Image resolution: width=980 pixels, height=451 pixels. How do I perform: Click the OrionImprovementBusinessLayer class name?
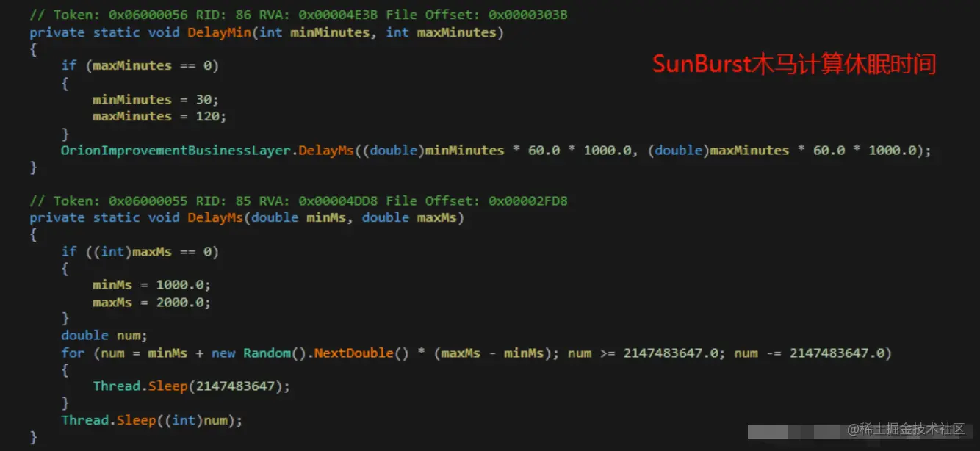point(176,150)
